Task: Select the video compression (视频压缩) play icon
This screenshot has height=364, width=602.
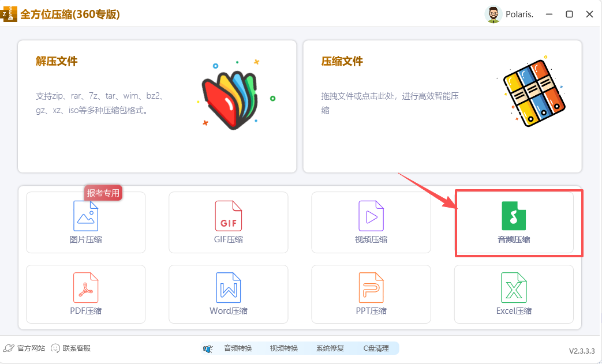Action: click(371, 216)
